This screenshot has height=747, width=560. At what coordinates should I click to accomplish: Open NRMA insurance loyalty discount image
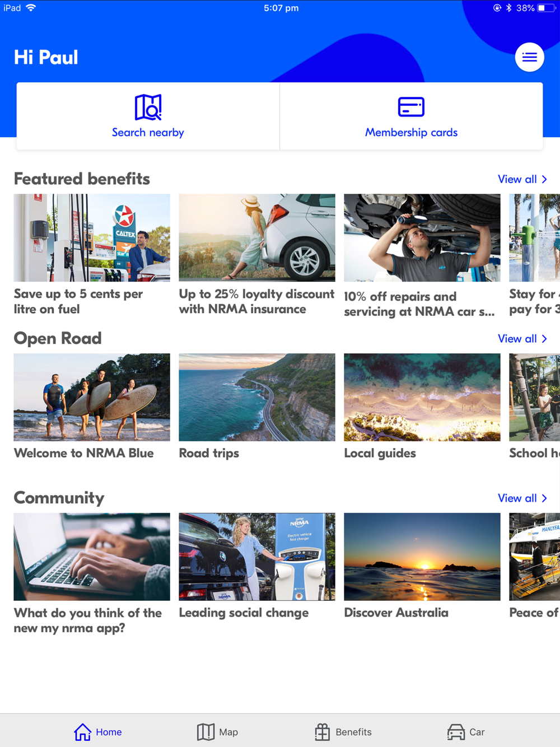coord(257,238)
